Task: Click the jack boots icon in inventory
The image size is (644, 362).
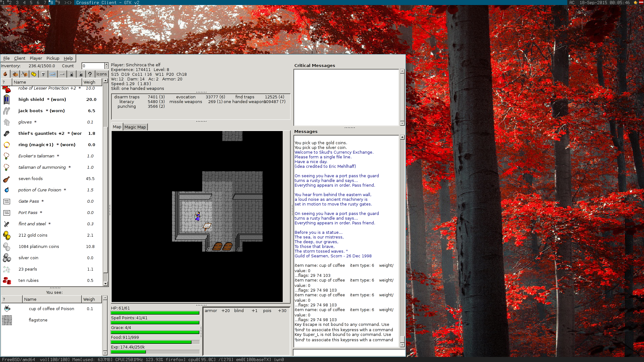Action: tap(7, 111)
